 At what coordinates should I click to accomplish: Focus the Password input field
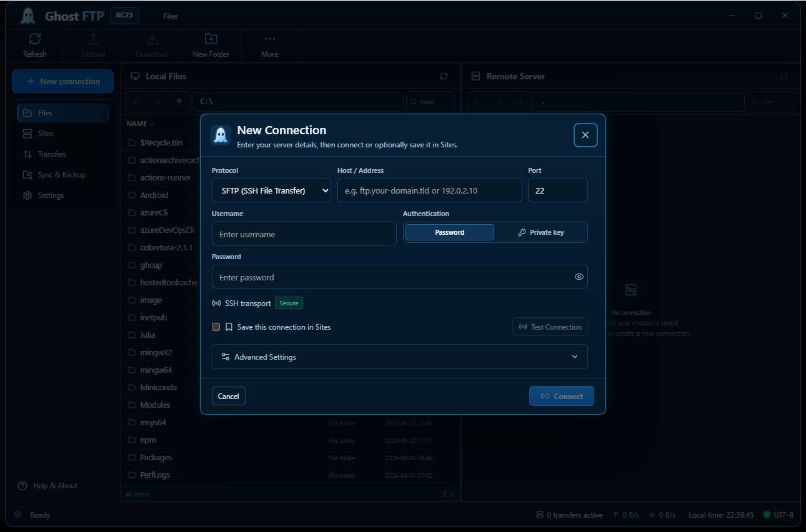400,277
